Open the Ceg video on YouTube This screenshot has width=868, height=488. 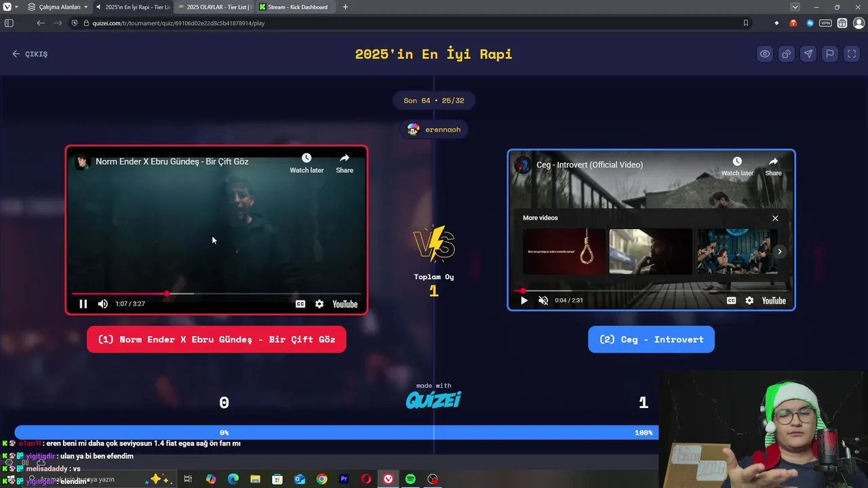click(x=774, y=300)
